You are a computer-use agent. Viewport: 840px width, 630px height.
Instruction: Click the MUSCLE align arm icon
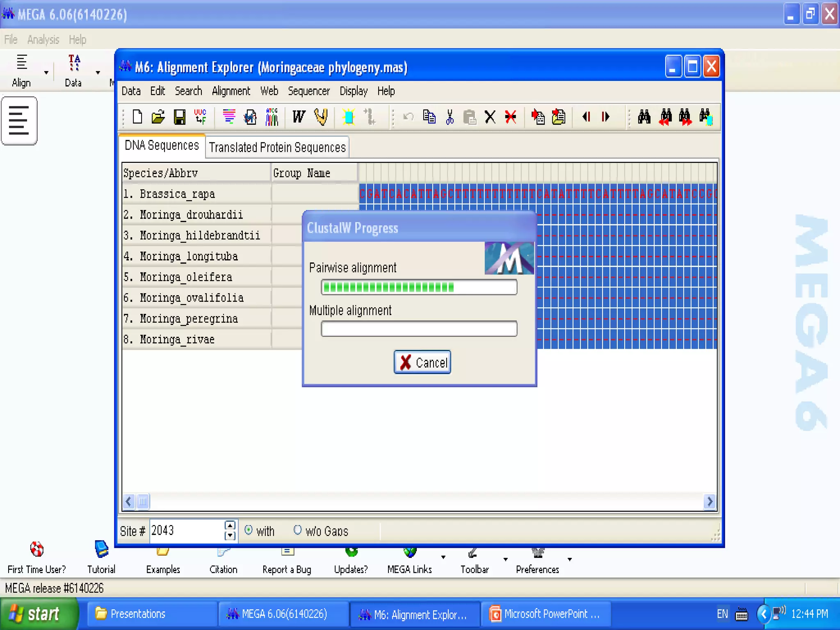click(x=321, y=117)
